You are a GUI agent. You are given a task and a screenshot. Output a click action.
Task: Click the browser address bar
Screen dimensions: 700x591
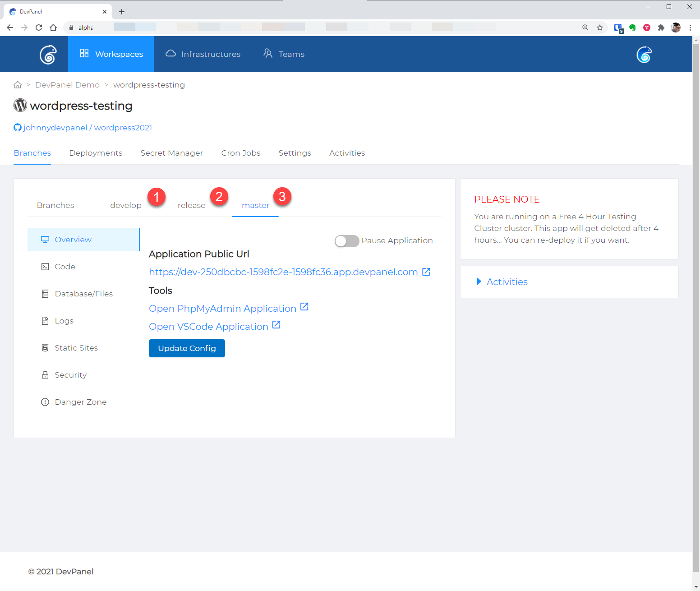click(x=316, y=28)
